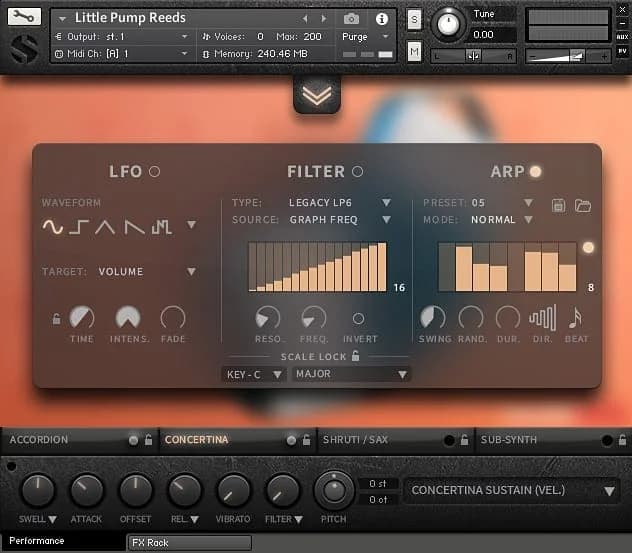Disable the ARP power toggle
Screen dimensions: 632x553
[x=535, y=172]
